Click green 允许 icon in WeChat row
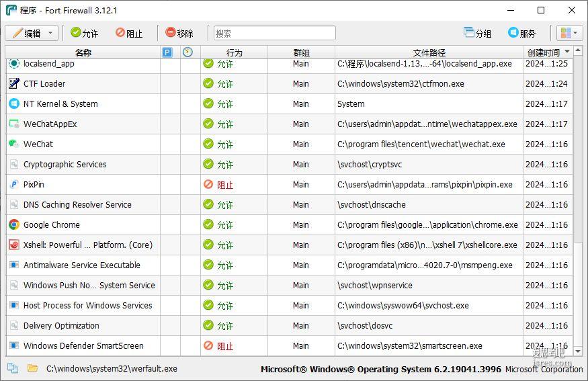588x381 pixels. coord(208,144)
